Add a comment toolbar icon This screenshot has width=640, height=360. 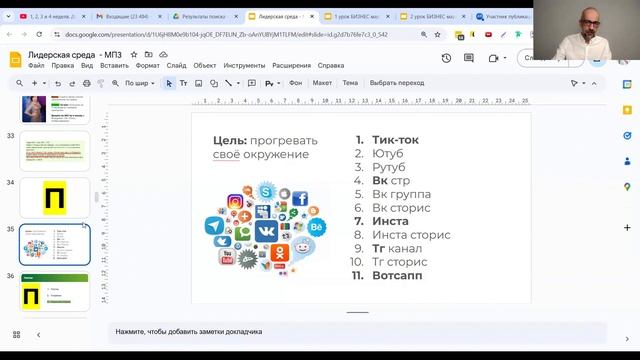pos(252,83)
